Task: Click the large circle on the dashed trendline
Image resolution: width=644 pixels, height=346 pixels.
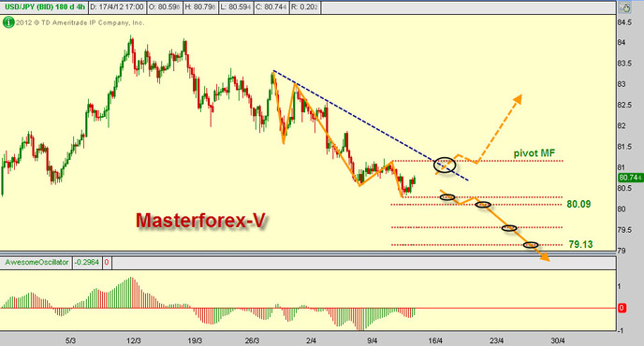Action: [x=445, y=165]
